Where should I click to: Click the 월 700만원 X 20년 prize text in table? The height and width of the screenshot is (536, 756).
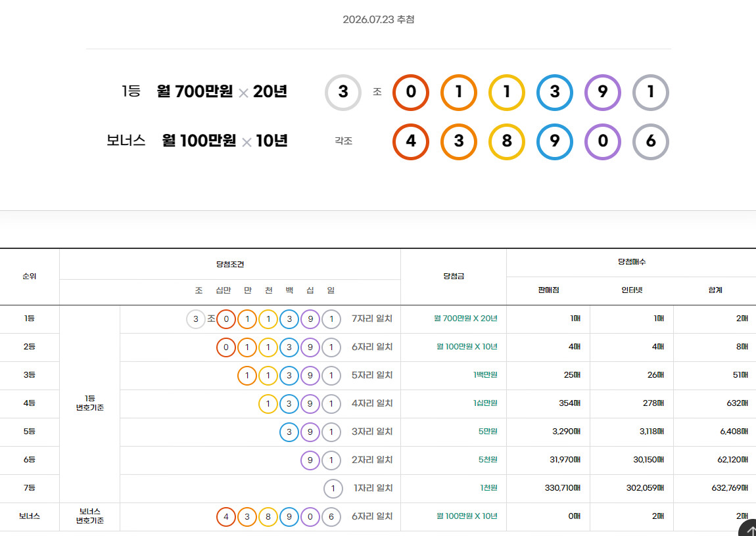tap(465, 319)
